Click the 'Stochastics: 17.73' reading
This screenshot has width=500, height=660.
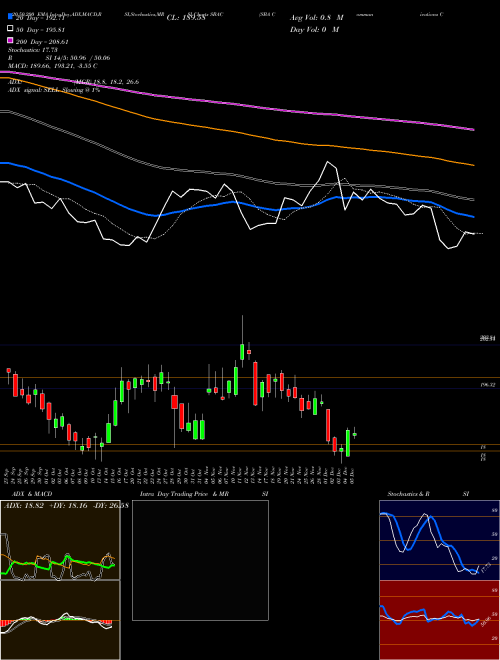[x=33, y=50]
